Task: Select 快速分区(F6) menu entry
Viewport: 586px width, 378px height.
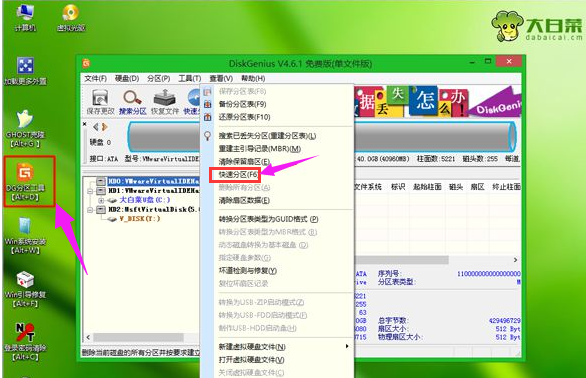Action: [x=238, y=175]
